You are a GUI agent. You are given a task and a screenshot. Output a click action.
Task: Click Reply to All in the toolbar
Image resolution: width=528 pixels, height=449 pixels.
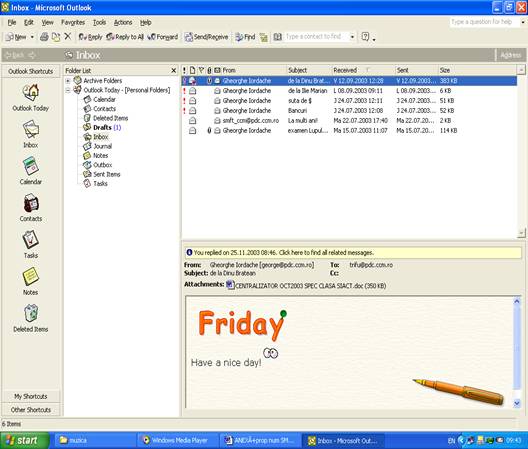(125, 37)
